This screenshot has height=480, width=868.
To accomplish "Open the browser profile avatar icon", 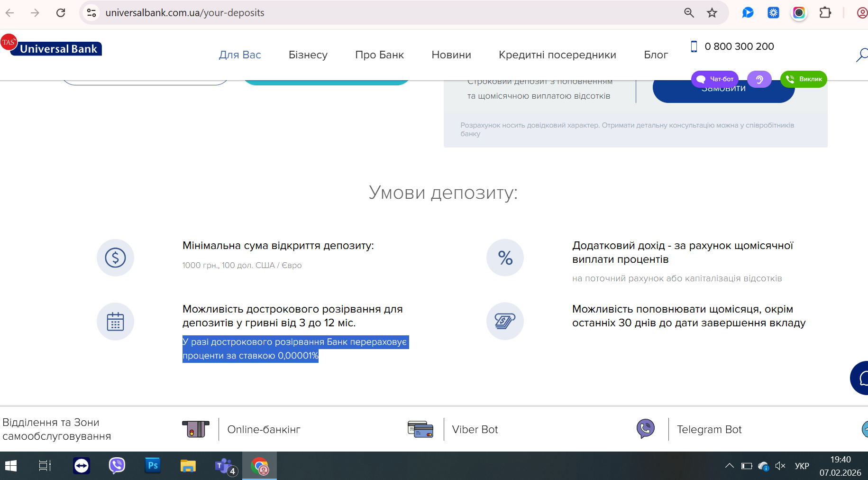I will coord(862,13).
